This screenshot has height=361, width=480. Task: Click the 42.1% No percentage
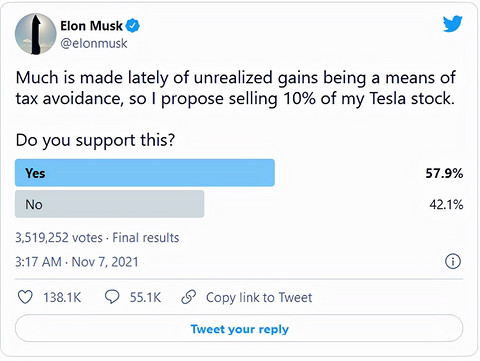tap(446, 204)
